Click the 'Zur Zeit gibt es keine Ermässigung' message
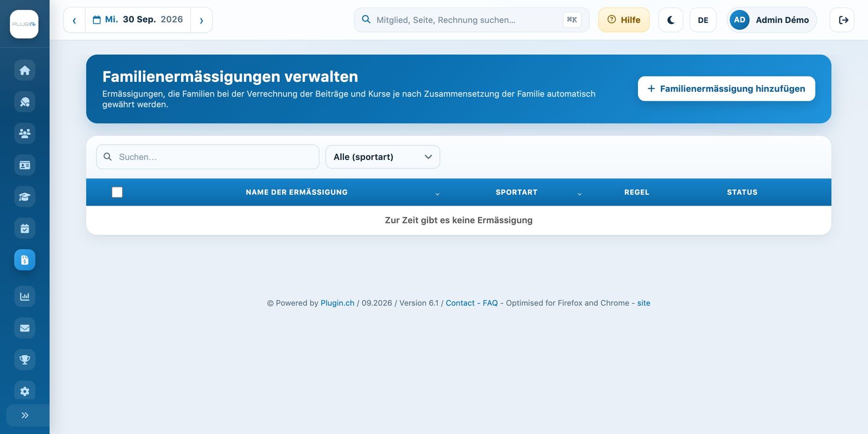This screenshot has width=868, height=434. point(459,220)
